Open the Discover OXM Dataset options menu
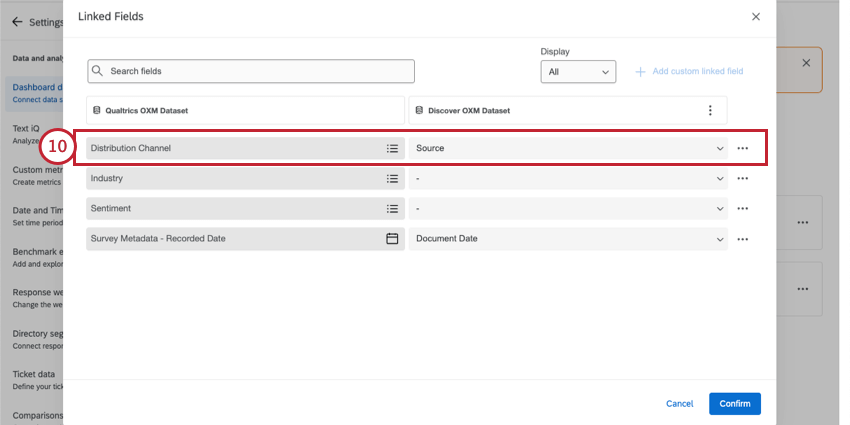 point(710,110)
